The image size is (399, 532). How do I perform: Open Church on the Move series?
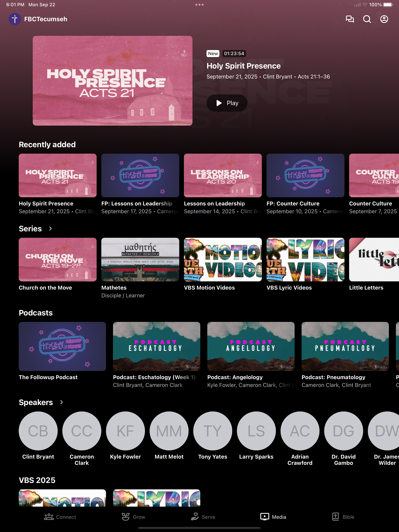[x=58, y=260]
